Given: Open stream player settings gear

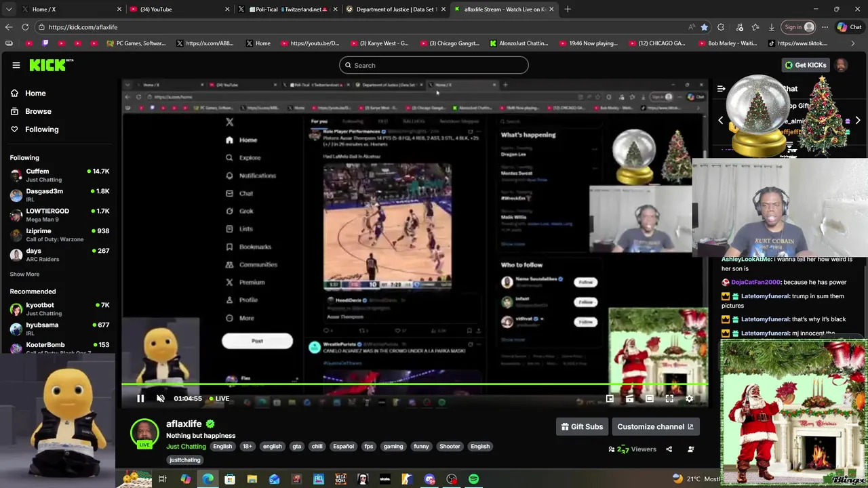Looking at the screenshot, I should coord(690,399).
